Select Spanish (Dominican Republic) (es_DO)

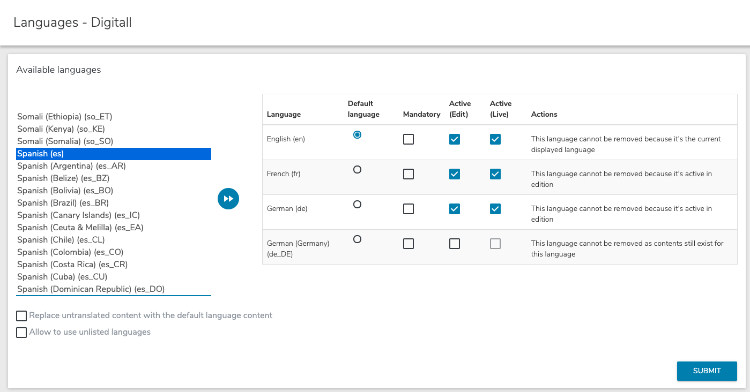pos(113,289)
